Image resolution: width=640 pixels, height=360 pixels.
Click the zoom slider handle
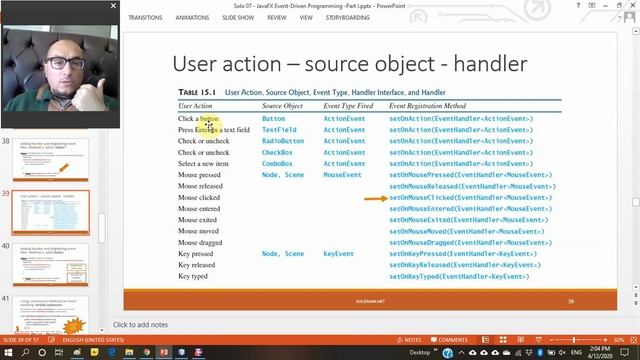(574, 340)
